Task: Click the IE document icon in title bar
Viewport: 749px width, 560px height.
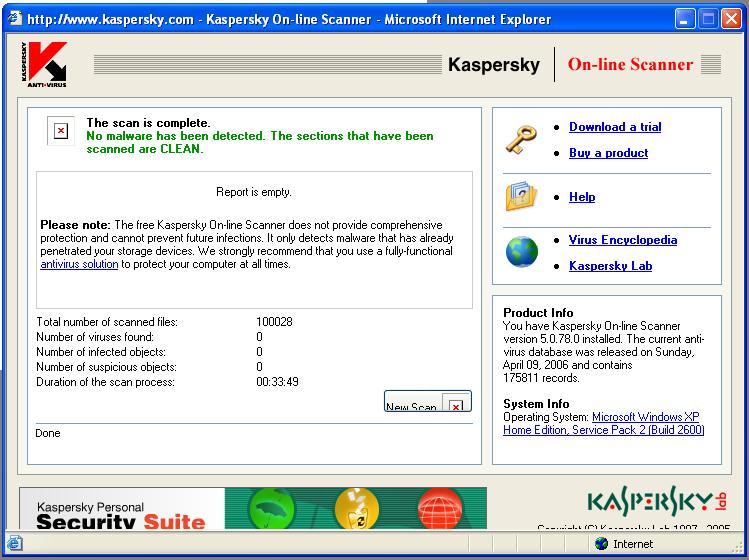Action: tap(15, 19)
